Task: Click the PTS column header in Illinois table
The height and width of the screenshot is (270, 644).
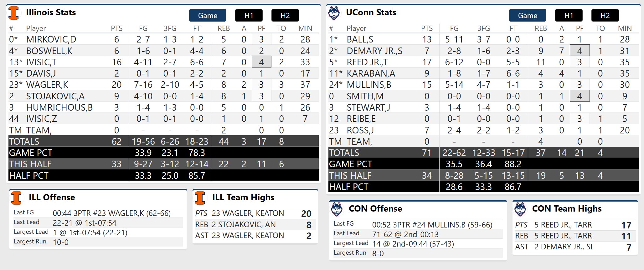Action: click(116, 28)
